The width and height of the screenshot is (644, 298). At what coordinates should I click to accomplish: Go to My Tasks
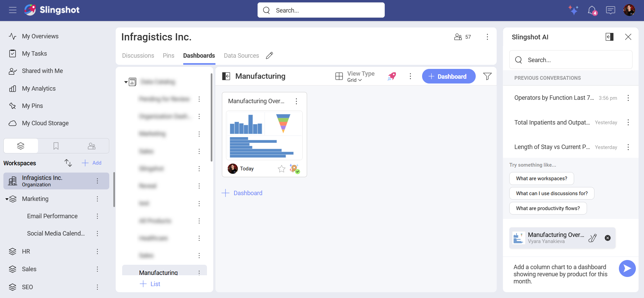34,54
